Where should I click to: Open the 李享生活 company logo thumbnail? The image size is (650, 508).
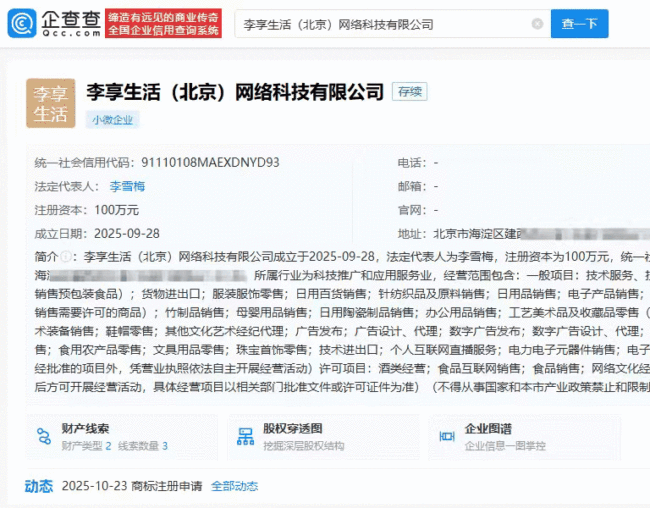50,103
